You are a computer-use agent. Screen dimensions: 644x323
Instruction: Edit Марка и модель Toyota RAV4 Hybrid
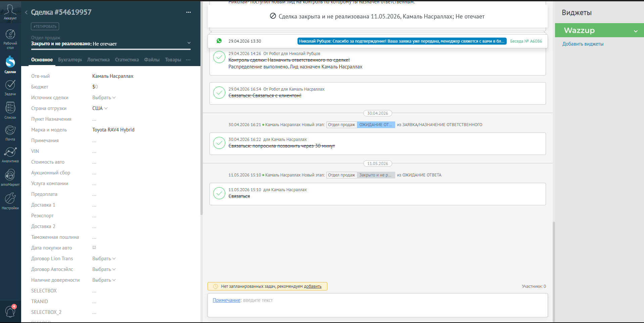tap(113, 130)
